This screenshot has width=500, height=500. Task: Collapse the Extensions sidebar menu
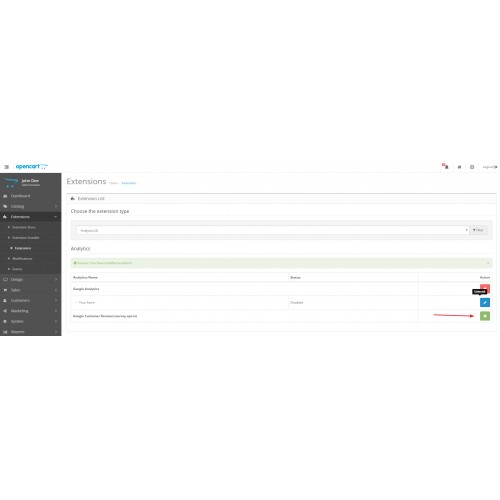tap(31, 217)
